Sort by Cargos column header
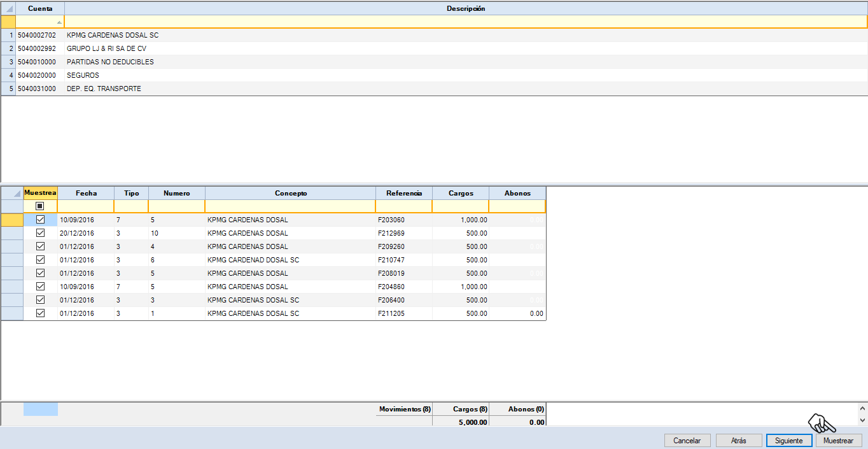Image resolution: width=868 pixels, height=449 pixels. [x=460, y=193]
